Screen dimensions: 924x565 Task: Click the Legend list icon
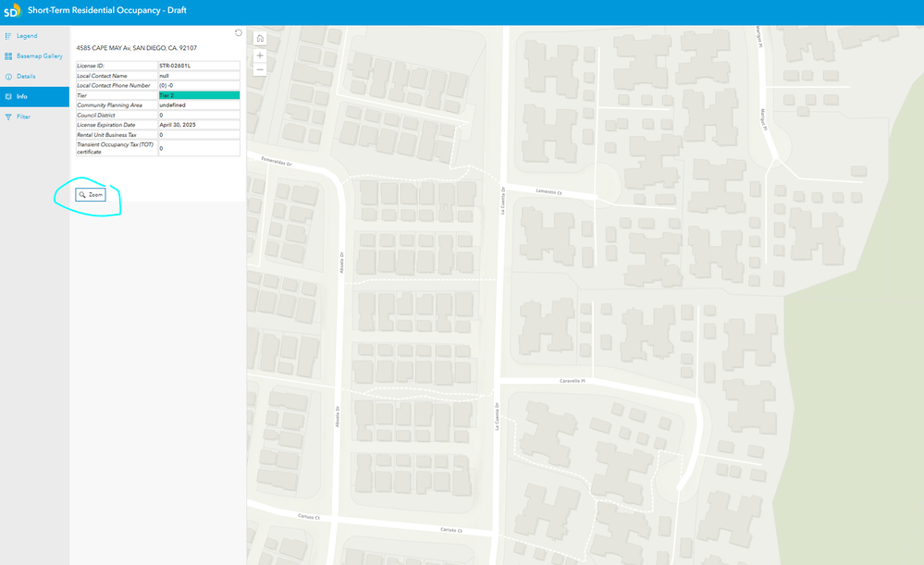8,36
